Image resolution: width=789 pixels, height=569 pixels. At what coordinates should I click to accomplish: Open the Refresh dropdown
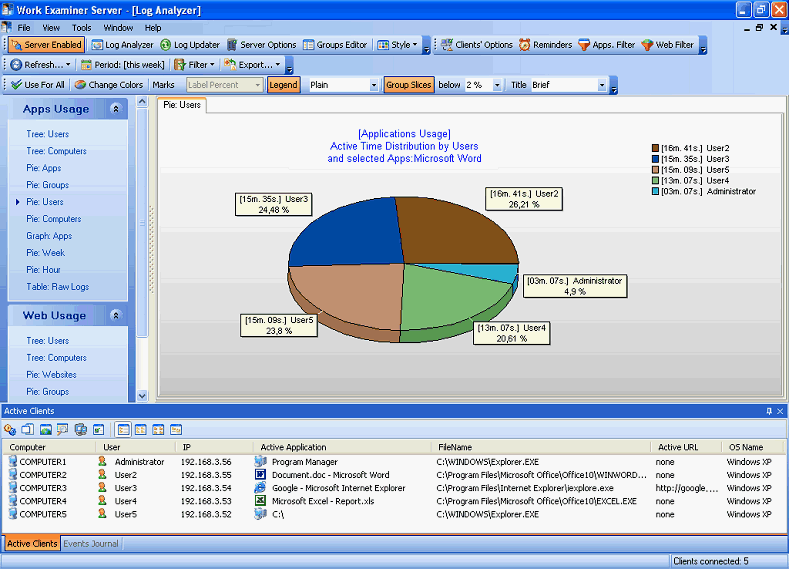pyautogui.click(x=41, y=65)
